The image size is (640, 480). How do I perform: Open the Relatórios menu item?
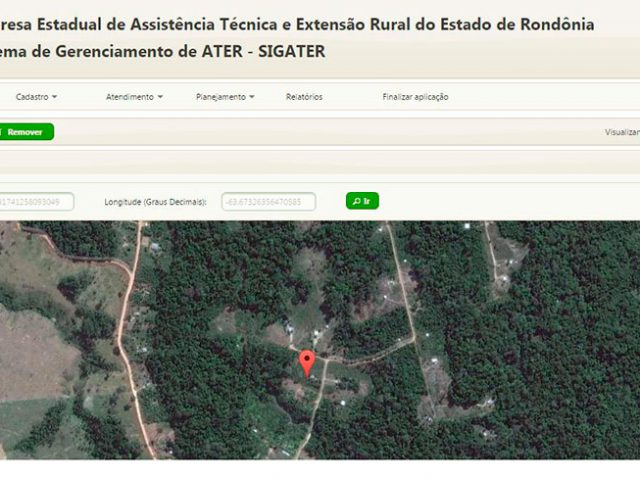[x=304, y=97]
